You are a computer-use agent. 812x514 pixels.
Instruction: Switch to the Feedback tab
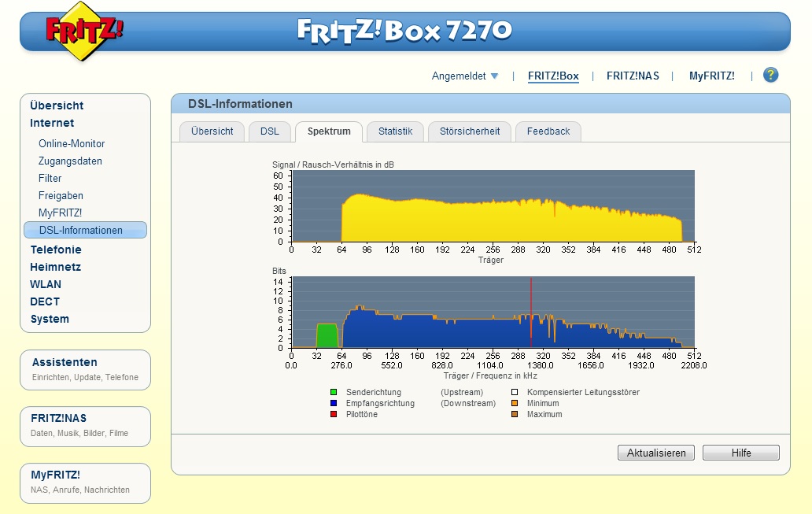point(548,131)
